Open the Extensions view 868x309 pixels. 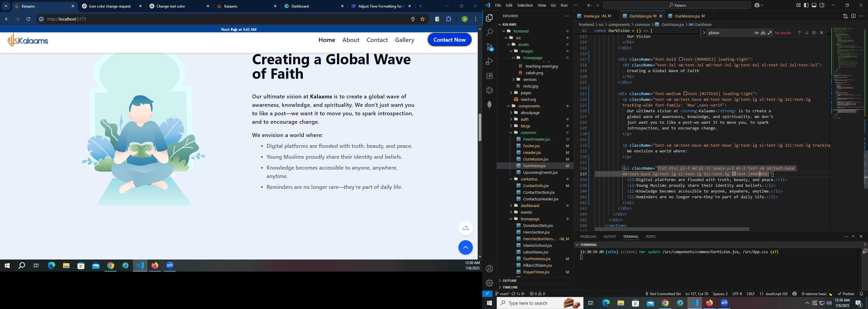(489, 76)
